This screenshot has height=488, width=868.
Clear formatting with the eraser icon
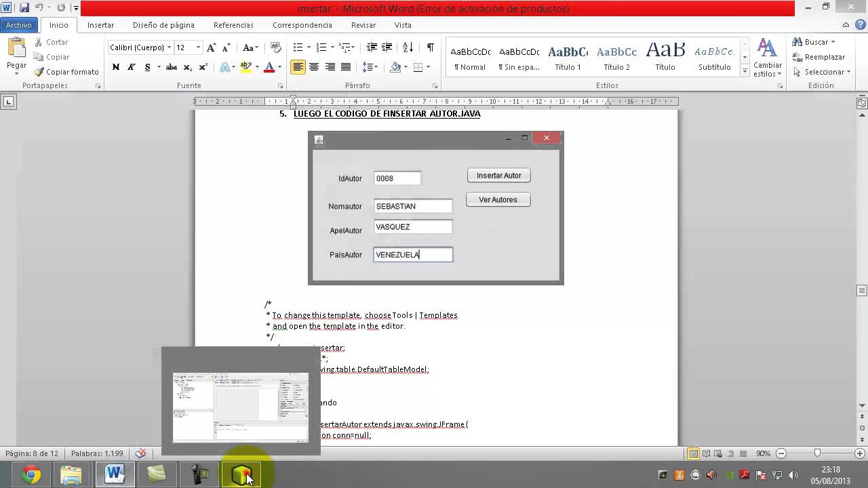276,47
